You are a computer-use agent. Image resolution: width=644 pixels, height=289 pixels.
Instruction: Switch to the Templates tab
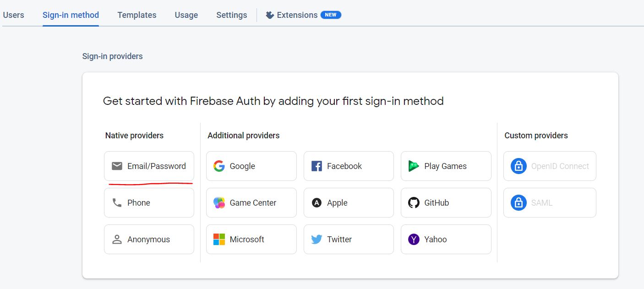137,15
